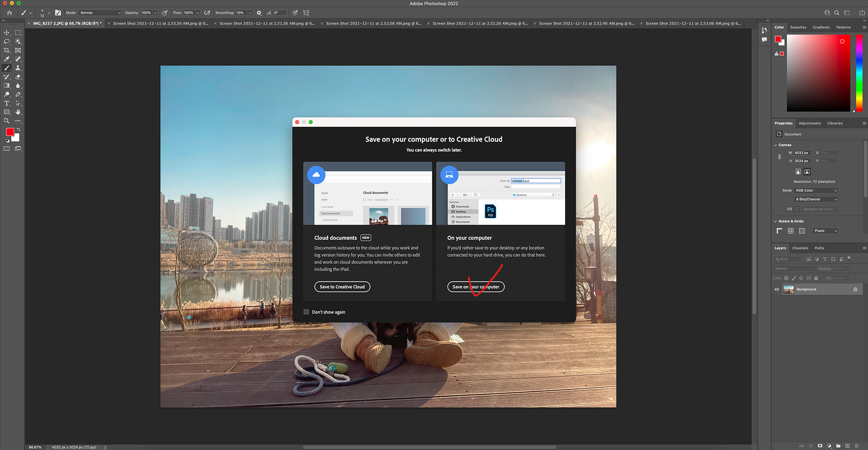Switch to the Adjustments tab

(x=810, y=123)
